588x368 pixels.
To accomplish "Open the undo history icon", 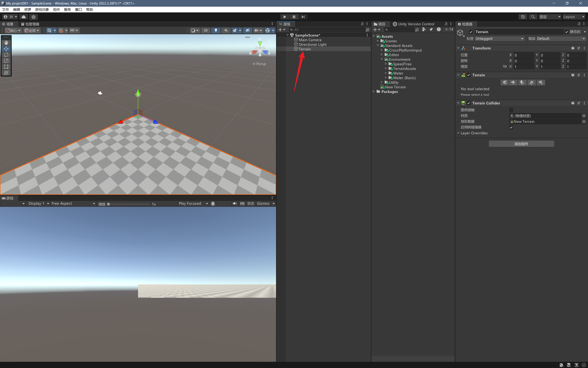I will (523, 17).
